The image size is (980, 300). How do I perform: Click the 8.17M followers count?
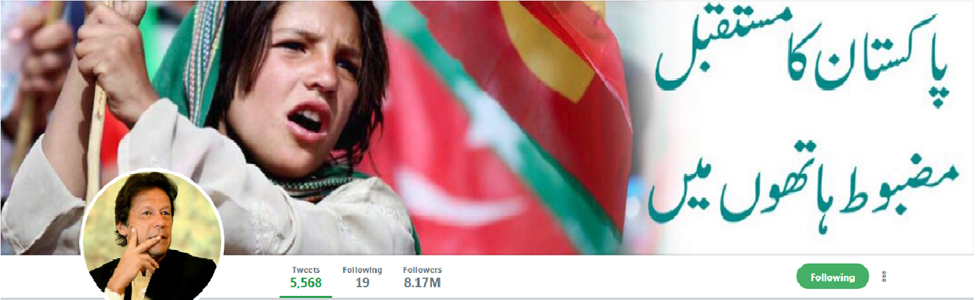[x=422, y=283]
